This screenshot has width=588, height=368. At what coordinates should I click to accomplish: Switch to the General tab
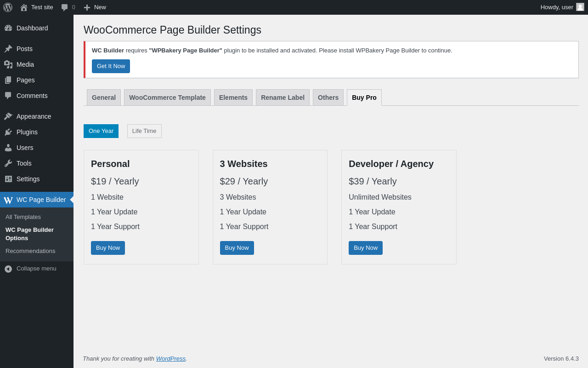coord(104,98)
